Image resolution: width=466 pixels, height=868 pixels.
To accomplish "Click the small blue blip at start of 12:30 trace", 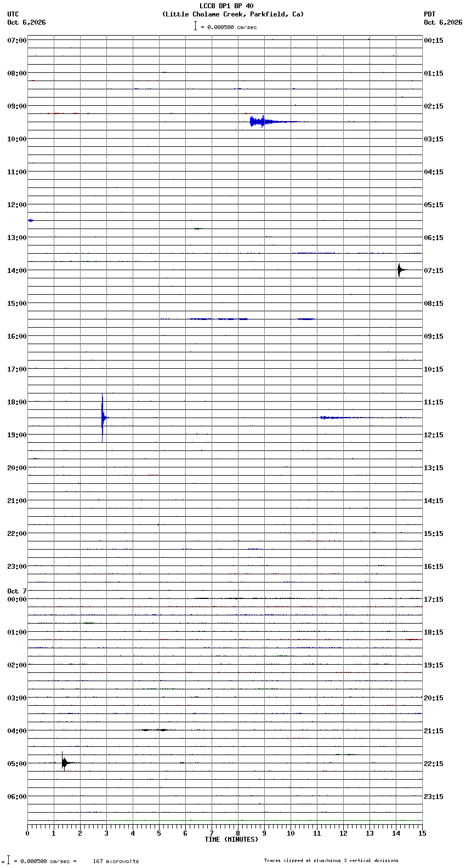I will [31, 220].
